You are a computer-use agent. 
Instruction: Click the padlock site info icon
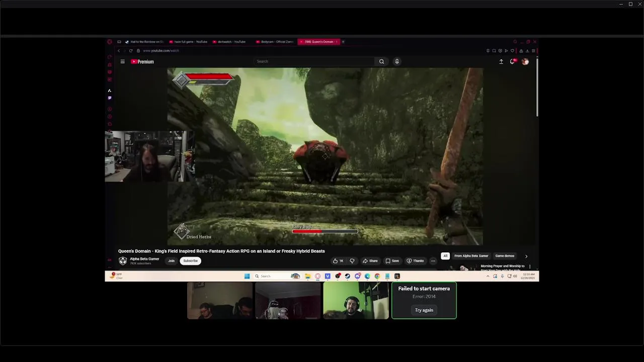[x=138, y=51]
